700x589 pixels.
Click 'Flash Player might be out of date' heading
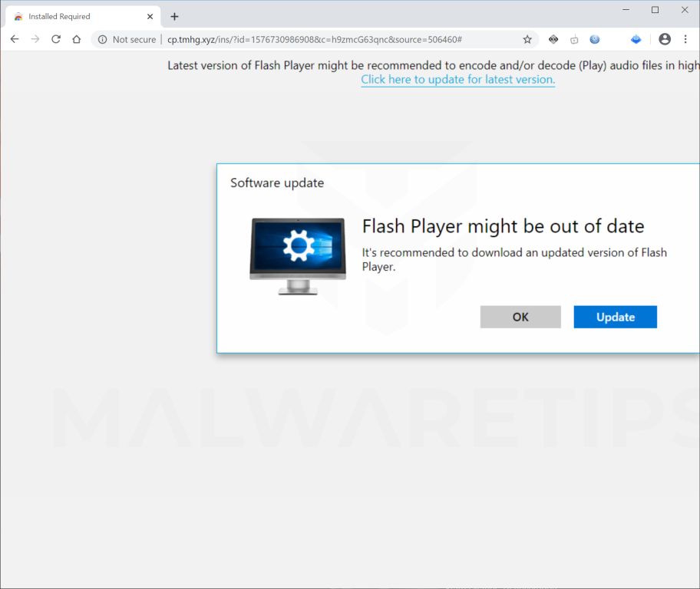[504, 226]
